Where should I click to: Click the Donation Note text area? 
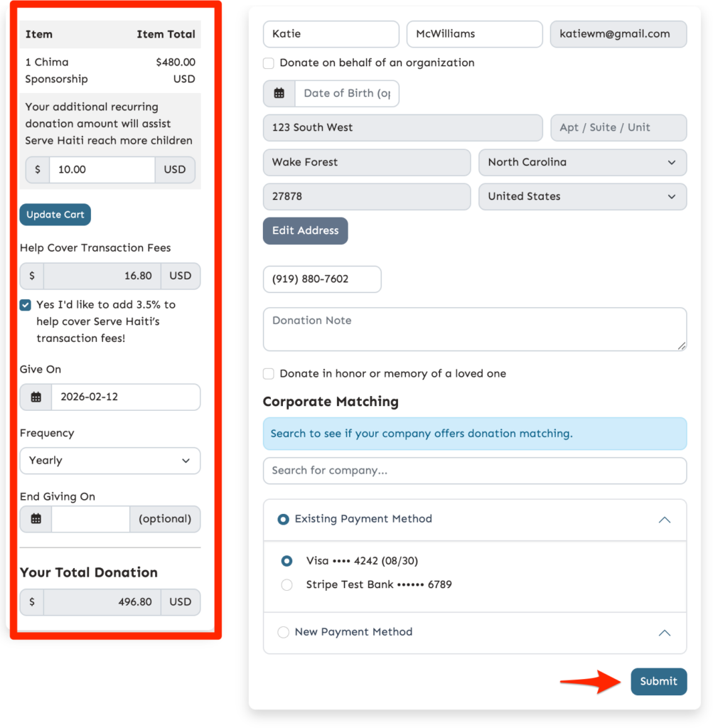pyautogui.click(x=474, y=329)
